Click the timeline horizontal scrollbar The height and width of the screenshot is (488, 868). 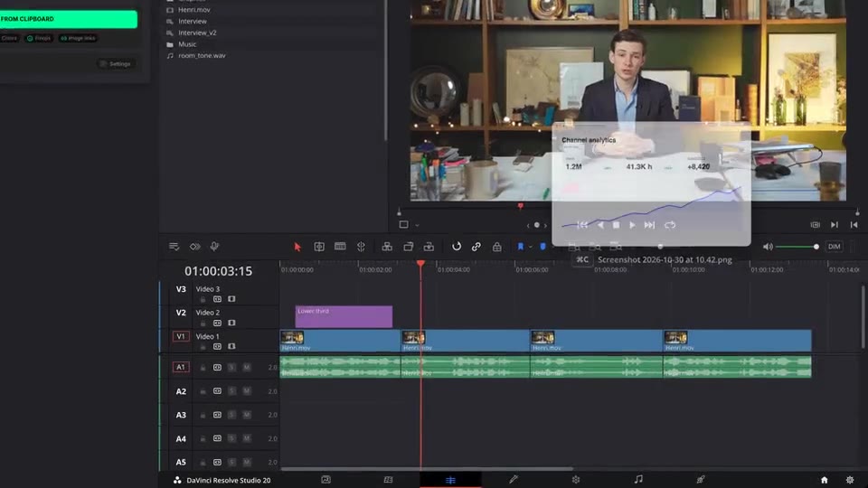[x=426, y=469]
